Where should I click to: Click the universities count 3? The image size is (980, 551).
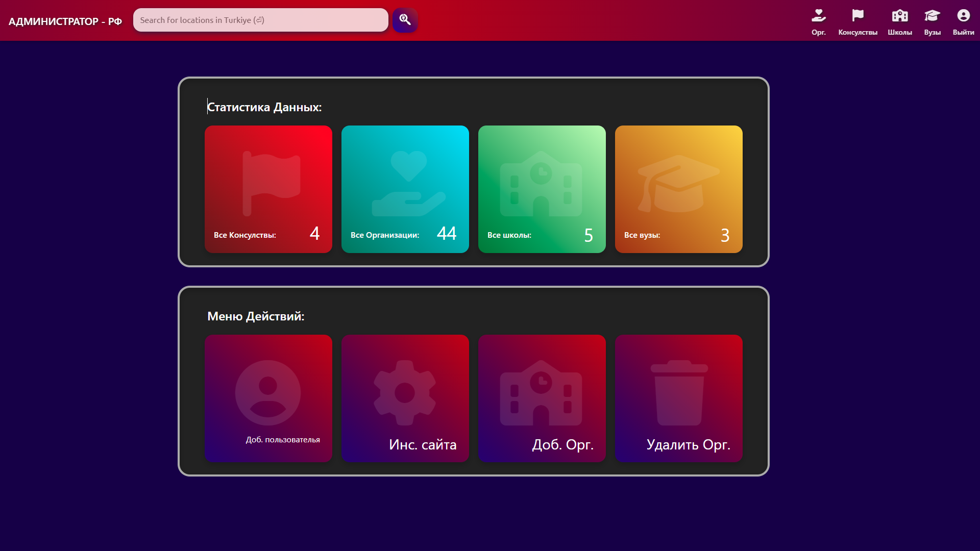click(725, 236)
